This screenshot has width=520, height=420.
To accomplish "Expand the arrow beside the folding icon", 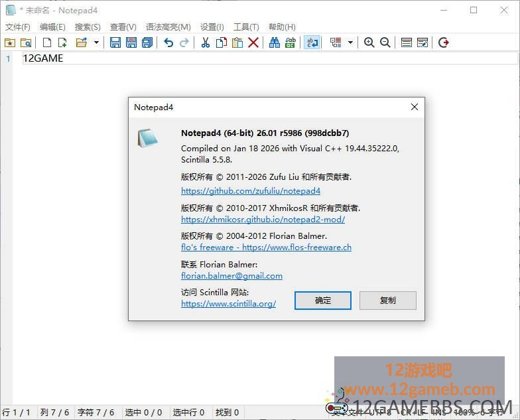I will [350, 42].
